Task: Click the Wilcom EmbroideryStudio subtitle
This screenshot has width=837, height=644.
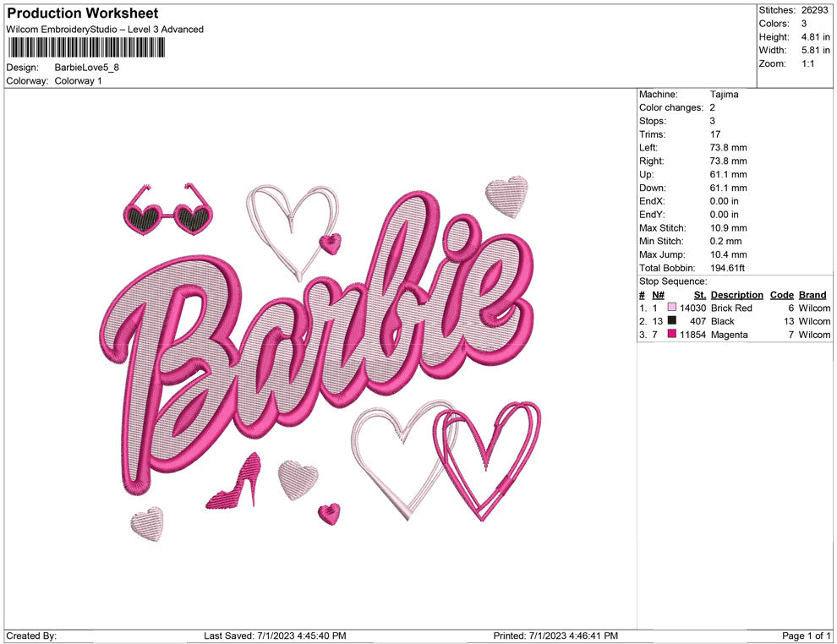Action: point(105,30)
